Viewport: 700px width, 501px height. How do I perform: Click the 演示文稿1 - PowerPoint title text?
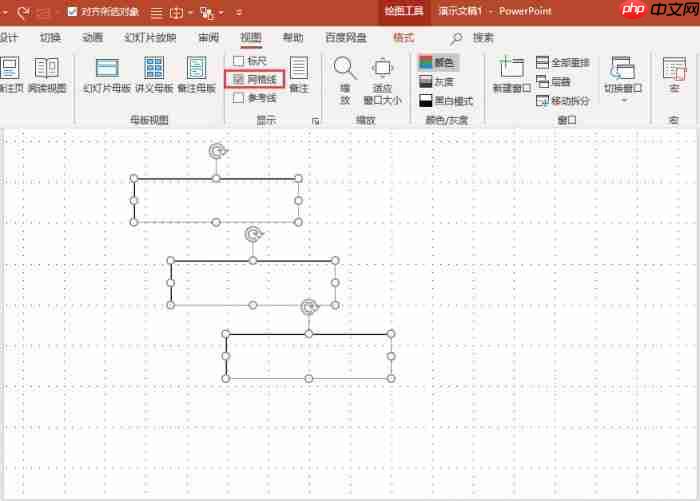pyautogui.click(x=495, y=11)
